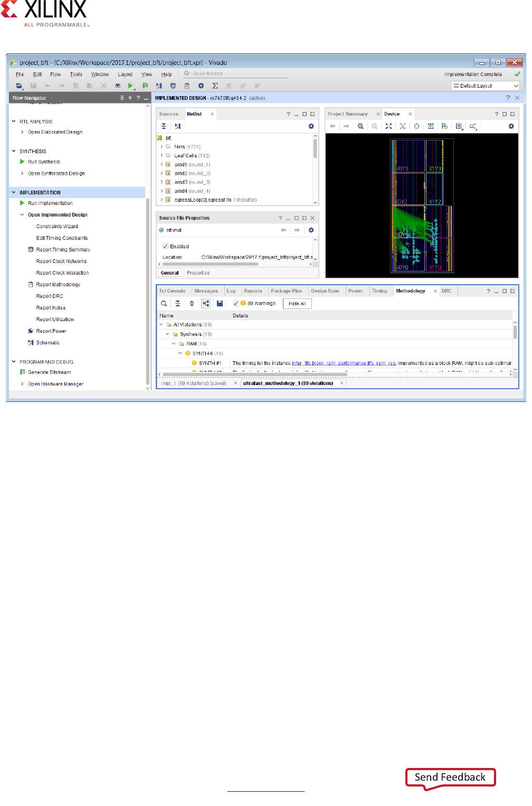
Task: Zoom out on the Device view
Action: (x=374, y=126)
